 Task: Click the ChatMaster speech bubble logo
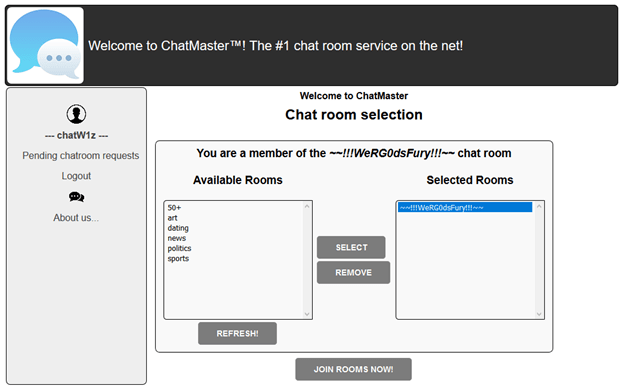pos(45,45)
